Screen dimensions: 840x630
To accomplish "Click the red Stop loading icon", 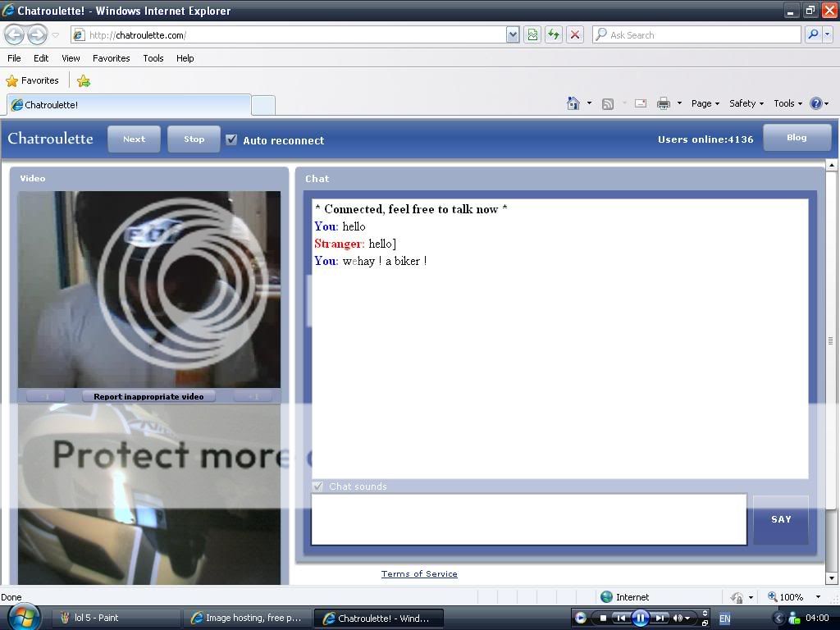I will pyautogui.click(x=575, y=34).
